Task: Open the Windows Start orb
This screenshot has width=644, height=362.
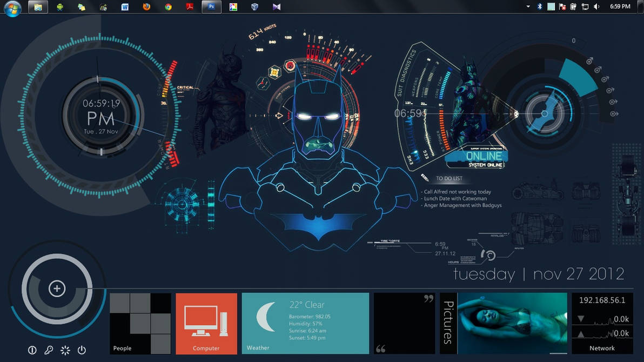Action: [x=12, y=8]
